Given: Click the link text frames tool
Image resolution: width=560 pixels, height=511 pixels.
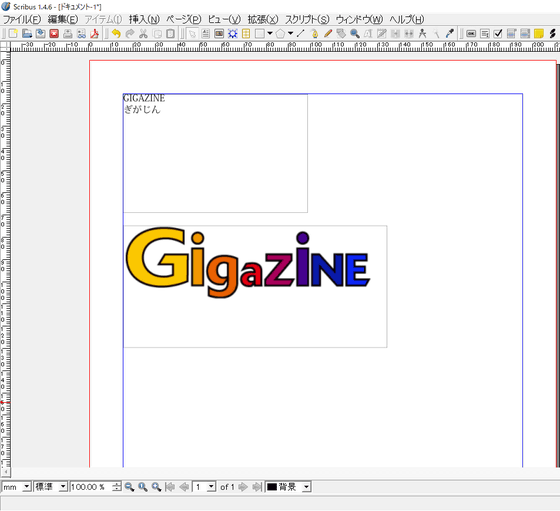Looking at the screenshot, I should pos(395,34).
